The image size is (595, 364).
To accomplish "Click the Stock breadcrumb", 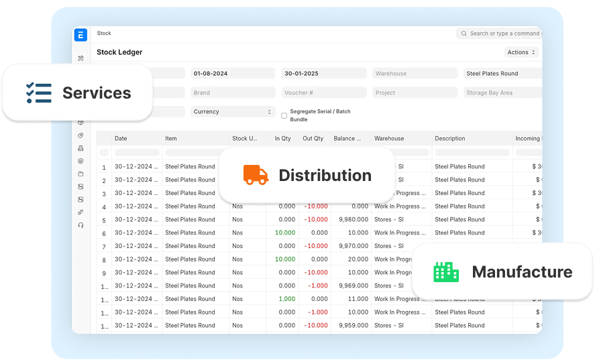I will tap(104, 34).
